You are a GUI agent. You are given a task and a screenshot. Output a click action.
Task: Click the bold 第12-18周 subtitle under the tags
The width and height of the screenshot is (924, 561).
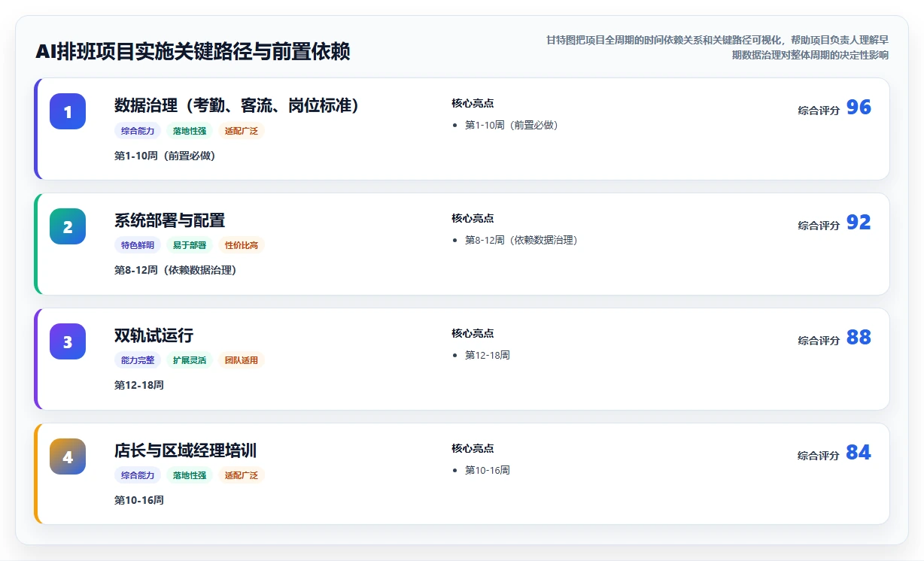point(139,385)
